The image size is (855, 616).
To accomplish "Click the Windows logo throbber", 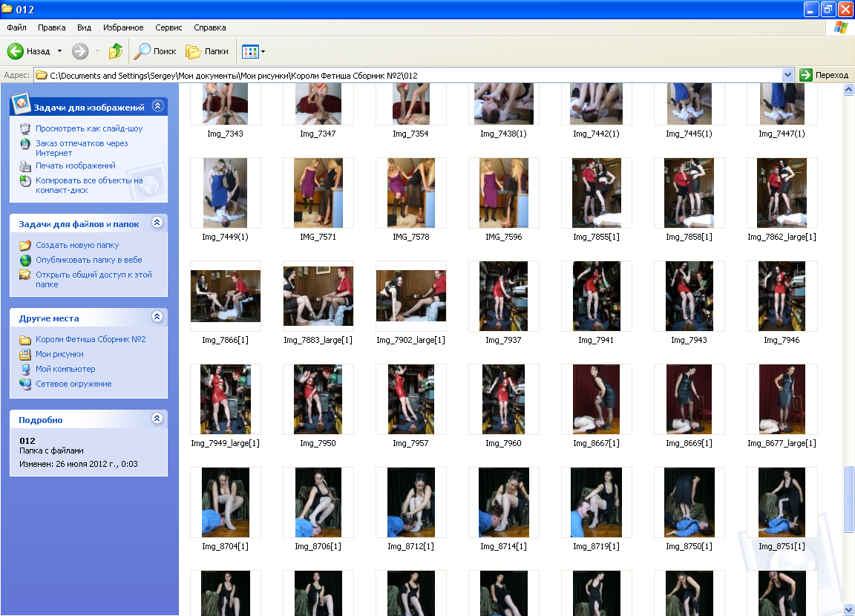I will pos(840,27).
